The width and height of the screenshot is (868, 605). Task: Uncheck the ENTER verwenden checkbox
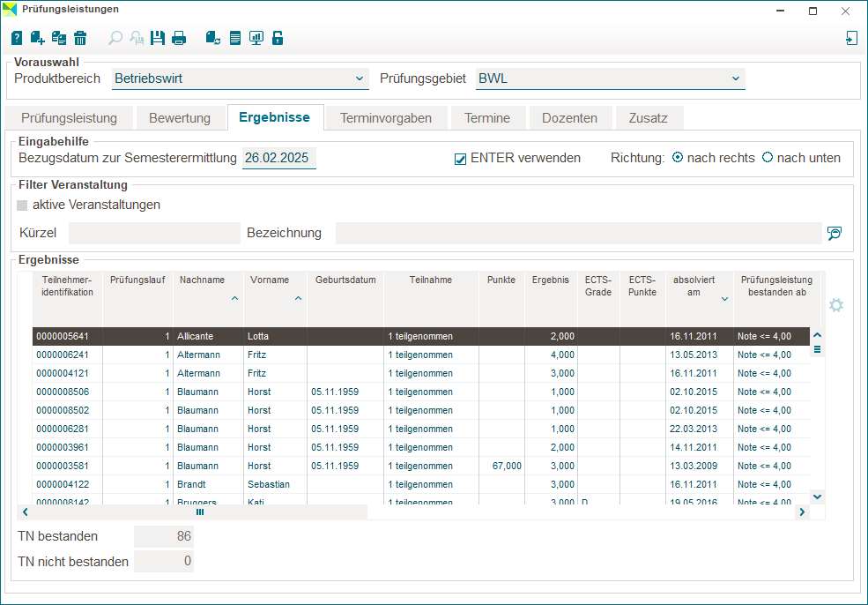[x=460, y=159]
